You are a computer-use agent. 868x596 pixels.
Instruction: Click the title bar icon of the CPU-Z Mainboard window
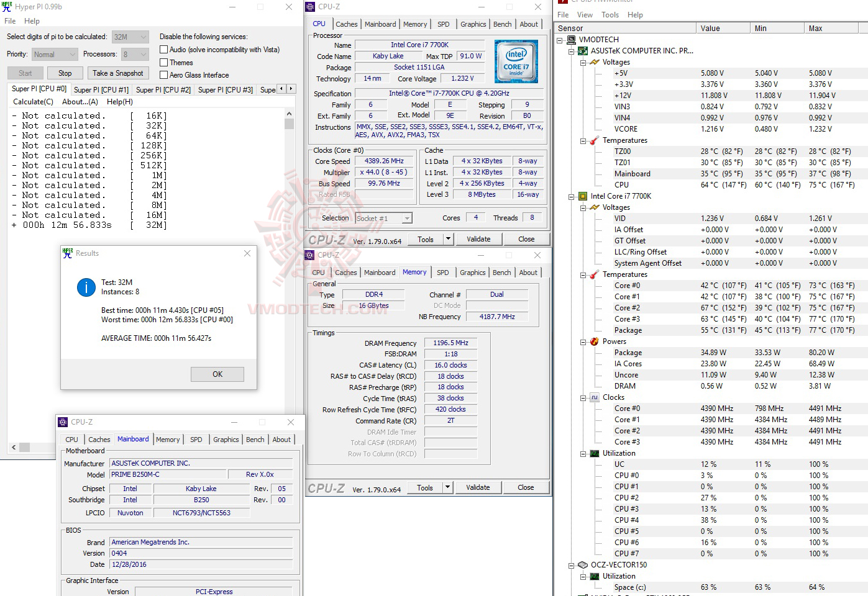tap(63, 422)
